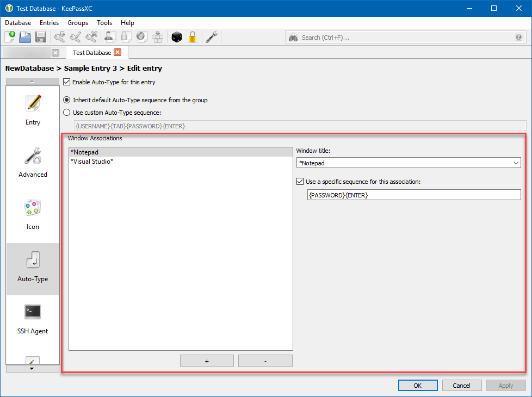Click the Copy username toolbar icon
The width and height of the screenshot is (532, 397).
[x=109, y=37]
